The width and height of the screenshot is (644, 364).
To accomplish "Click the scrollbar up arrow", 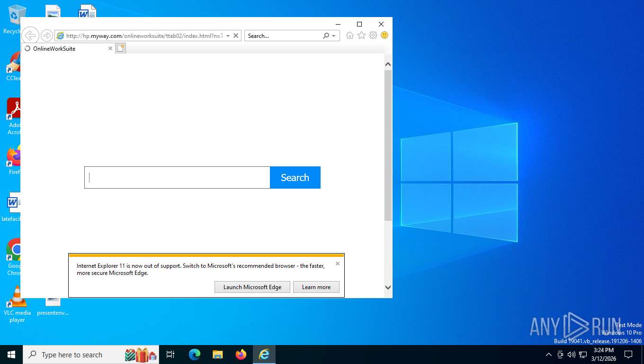I will coord(388,64).
